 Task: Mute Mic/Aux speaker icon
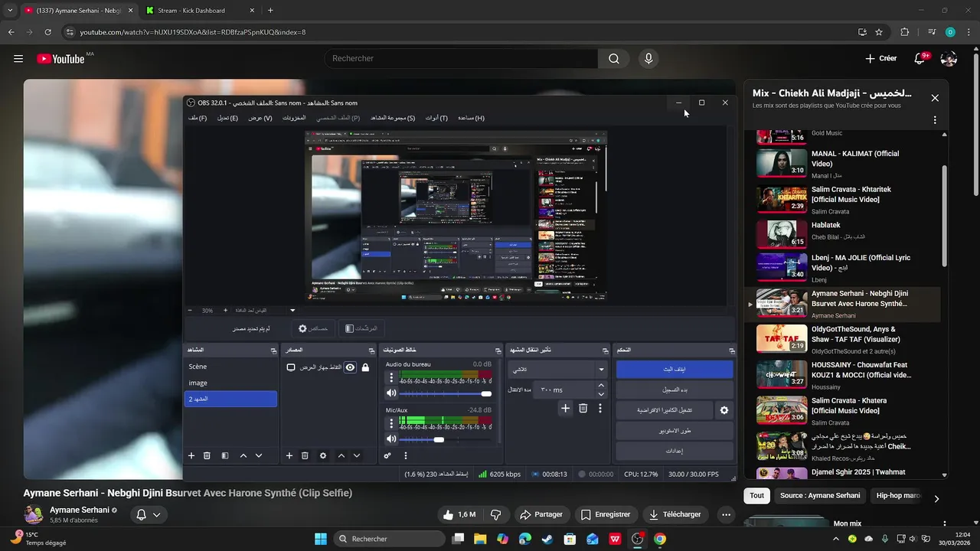391,439
